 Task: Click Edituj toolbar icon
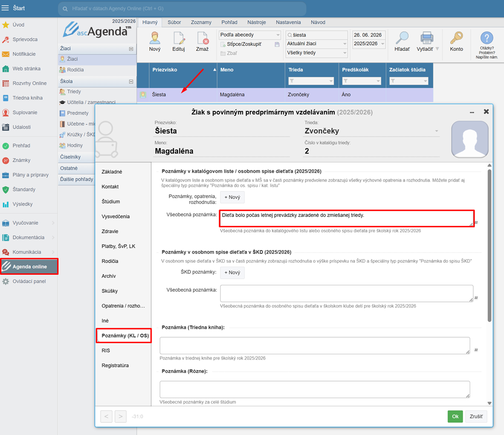point(178,41)
